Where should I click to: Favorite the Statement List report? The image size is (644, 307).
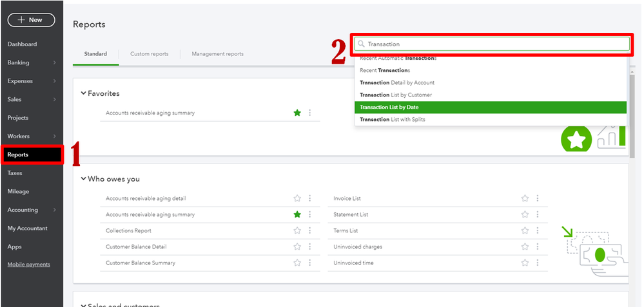click(x=525, y=214)
